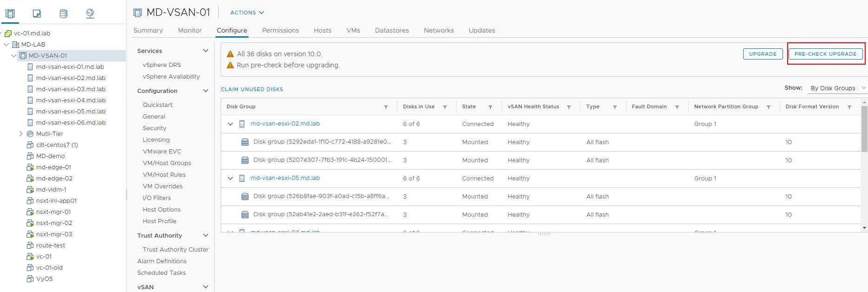This screenshot has width=868, height=292.
Task: Filter the Disk Format Version column
Action: coord(849,107)
